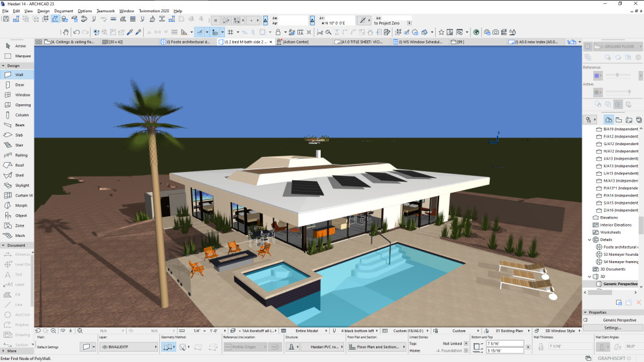Click the Settings... button
Viewport: 644px width, 362px height.
tap(612, 328)
